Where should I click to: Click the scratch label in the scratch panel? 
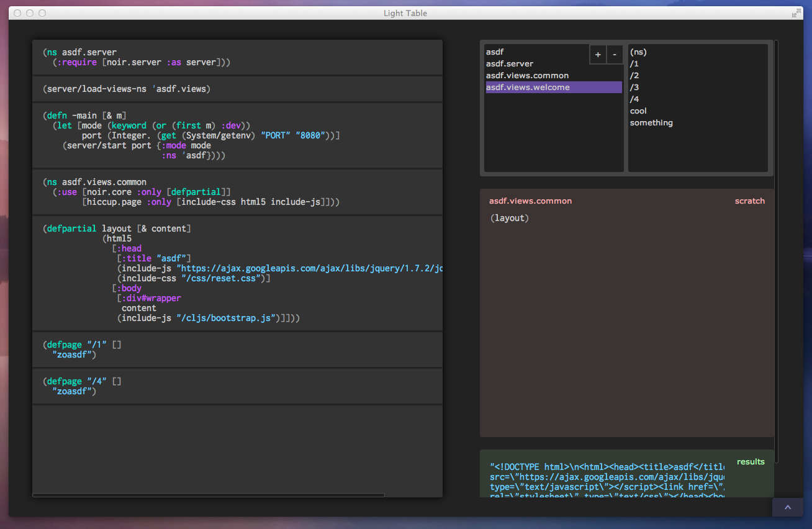click(750, 201)
